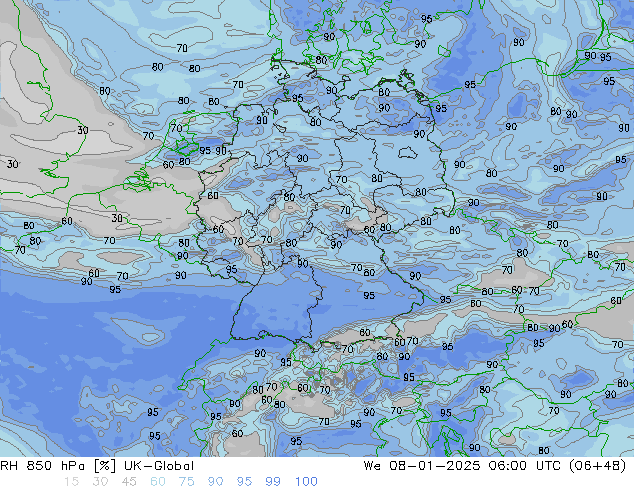634x490 pixels.
Task: Select legend scale value 75
Action: point(186,482)
